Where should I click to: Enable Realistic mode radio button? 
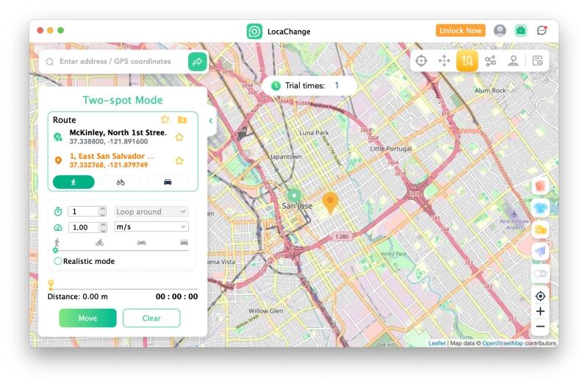(x=58, y=261)
